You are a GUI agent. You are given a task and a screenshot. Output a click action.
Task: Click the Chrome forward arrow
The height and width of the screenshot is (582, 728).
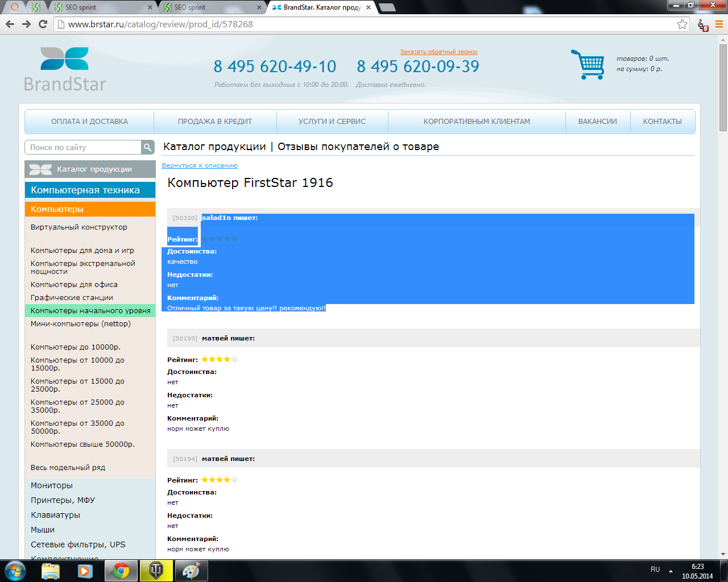26,24
